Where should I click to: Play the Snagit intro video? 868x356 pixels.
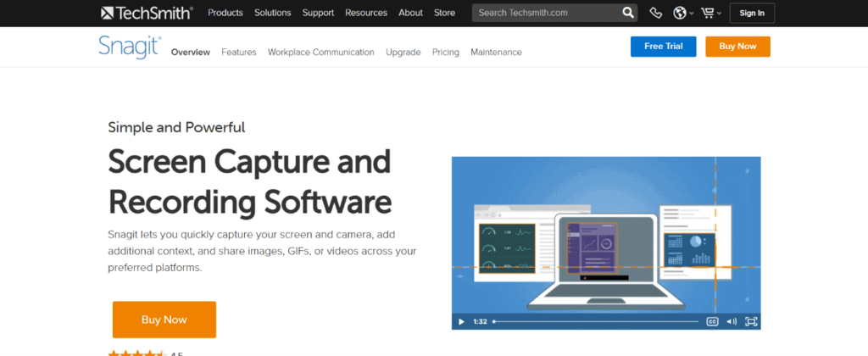point(460,321)
